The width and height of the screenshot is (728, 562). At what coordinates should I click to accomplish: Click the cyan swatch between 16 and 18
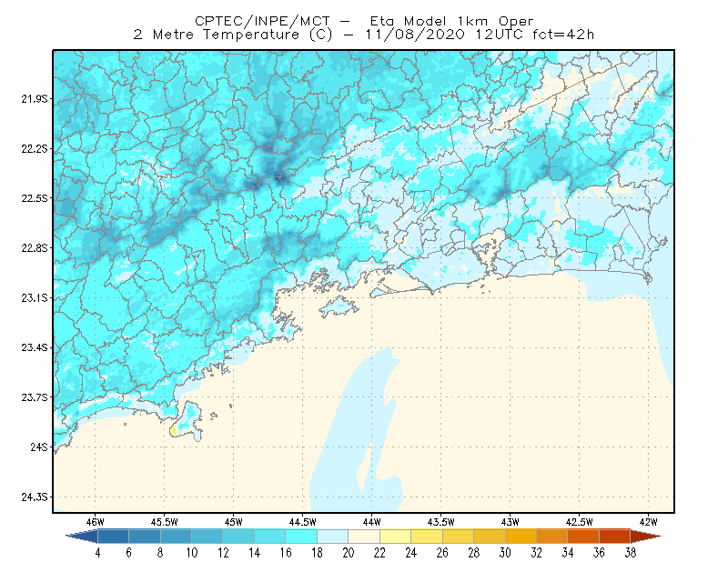click(301, 537)
